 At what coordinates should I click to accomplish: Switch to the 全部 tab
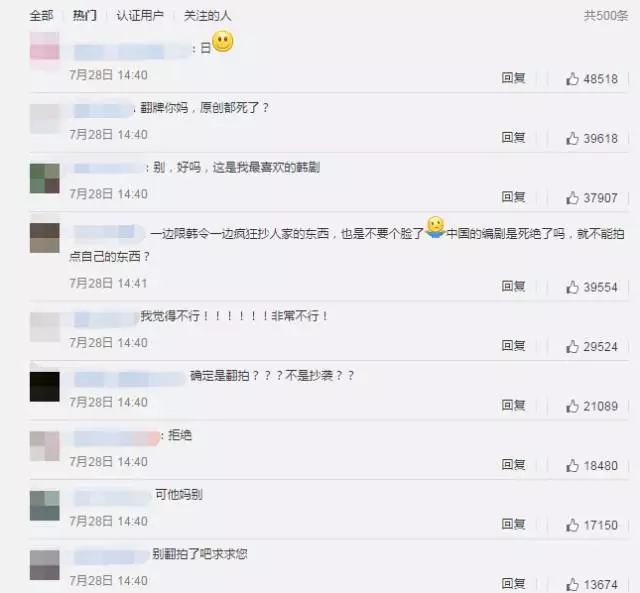tap(41, 16)
